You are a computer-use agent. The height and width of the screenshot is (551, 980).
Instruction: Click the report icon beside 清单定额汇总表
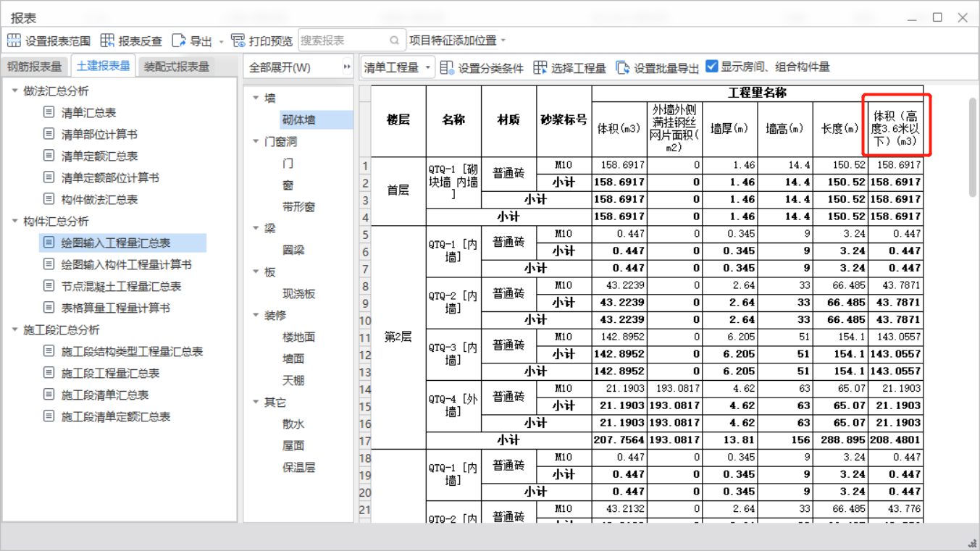click(49, 156)
